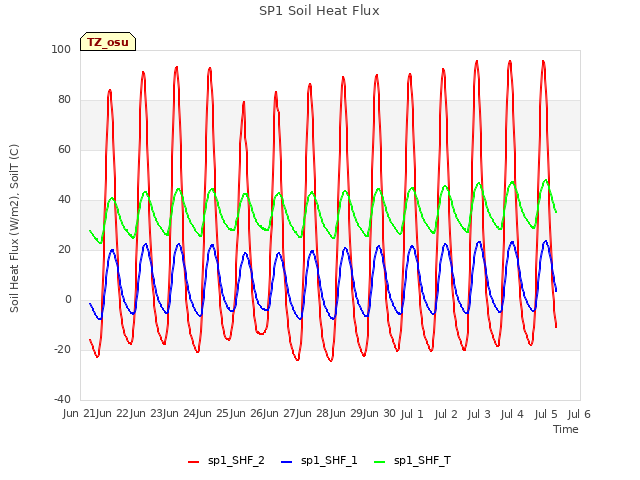Click the Jul 4 x-axis tick label
This screenshot has height=480, width=640.
point(512,414)
